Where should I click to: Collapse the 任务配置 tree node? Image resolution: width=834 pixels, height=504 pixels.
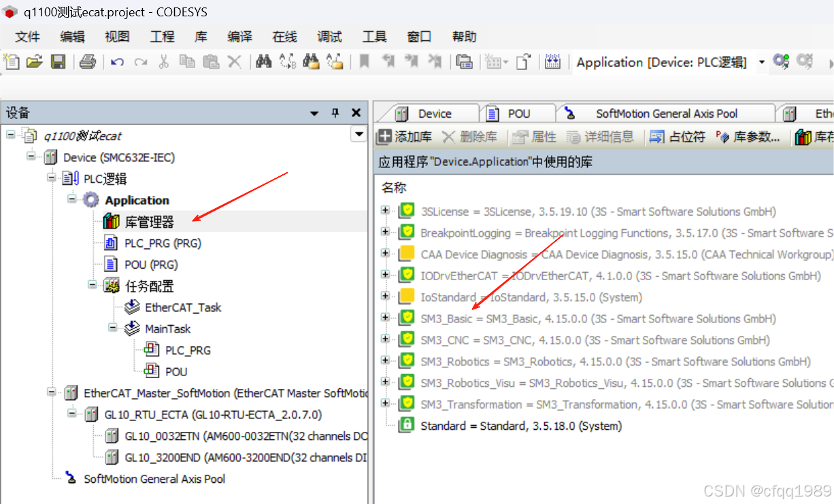point(93,285)
